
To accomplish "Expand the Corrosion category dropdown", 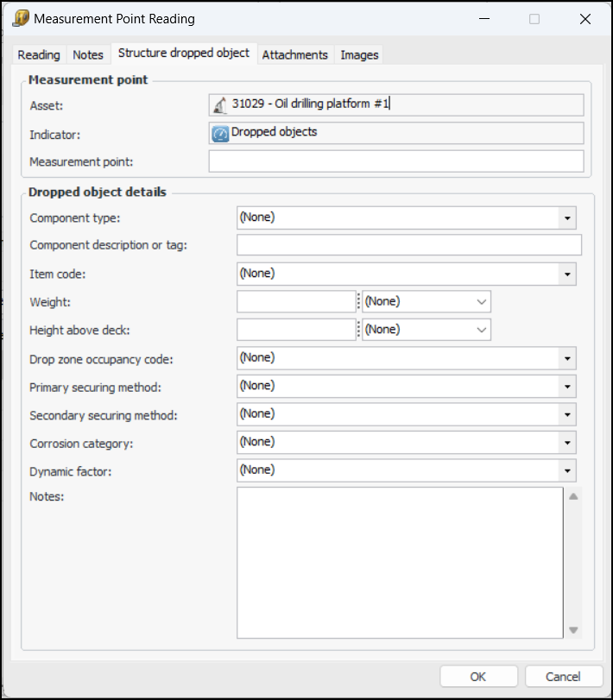I will tap(567, 443).
